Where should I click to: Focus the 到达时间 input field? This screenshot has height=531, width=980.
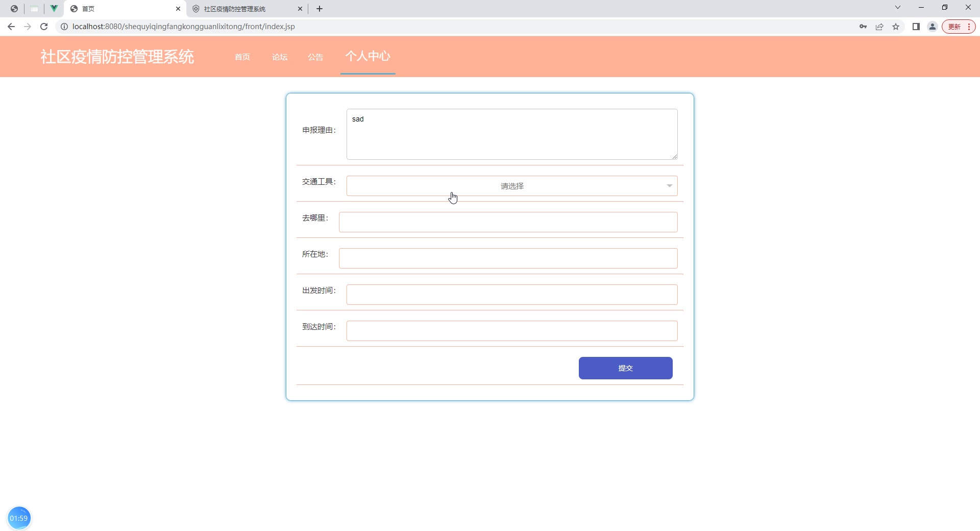[x=512, y=331]
